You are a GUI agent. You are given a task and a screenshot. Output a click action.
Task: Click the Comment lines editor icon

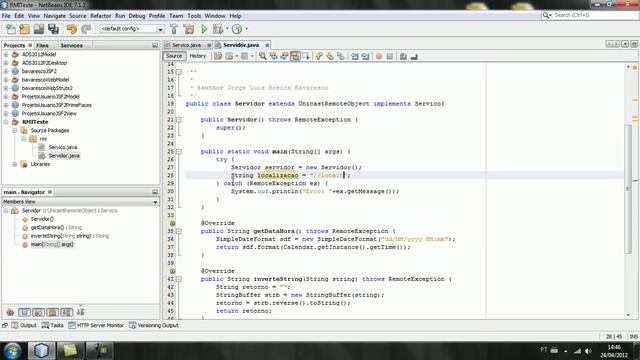pos(403,56)
